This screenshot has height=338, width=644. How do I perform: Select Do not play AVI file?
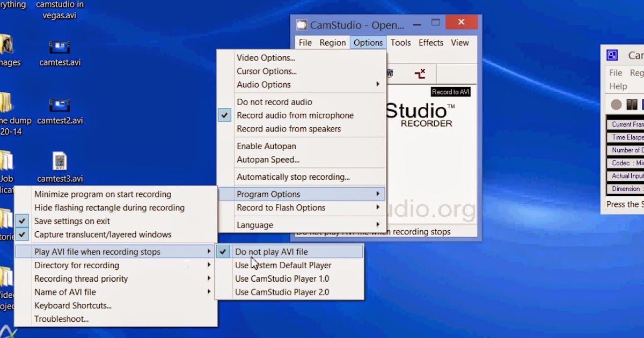click(290, 252)
